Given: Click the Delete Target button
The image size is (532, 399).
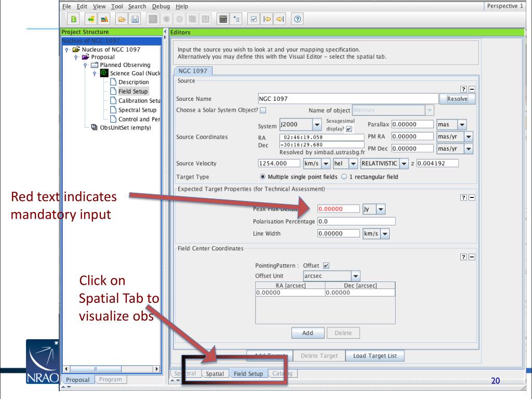Looking at the screenshot, I should [x=319, y=355].
